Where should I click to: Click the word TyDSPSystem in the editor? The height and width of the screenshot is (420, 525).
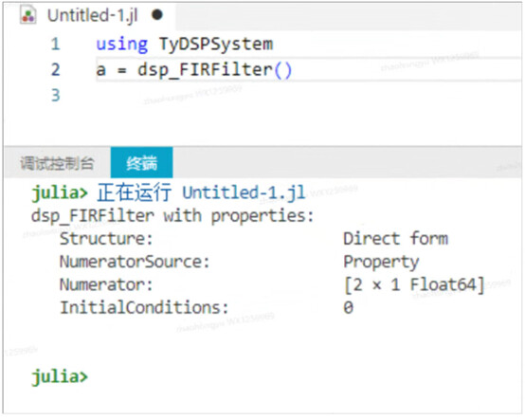coord(216,45)
